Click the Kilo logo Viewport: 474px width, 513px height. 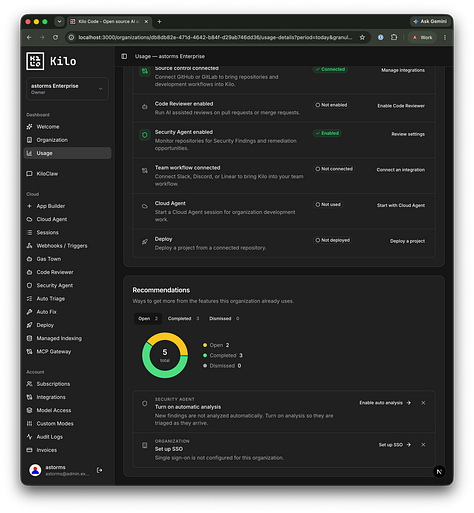pos(51,61)
